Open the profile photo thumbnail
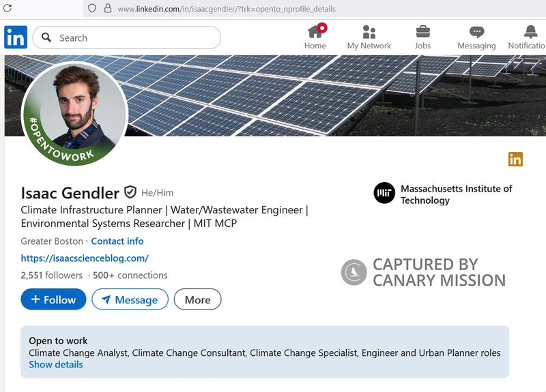The width and height of the screenshot is (546, 392). coord(75,114)
